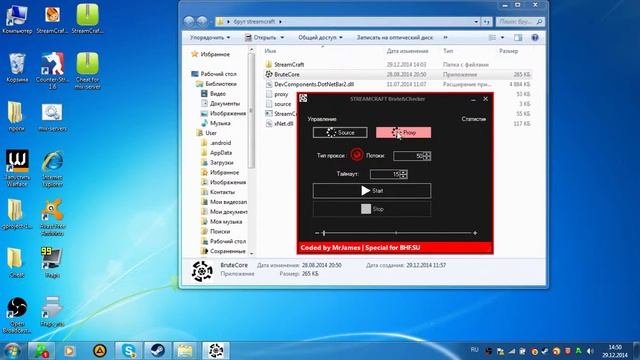
Task: Sort by Дата изменения column header
Action: [407, 51]
